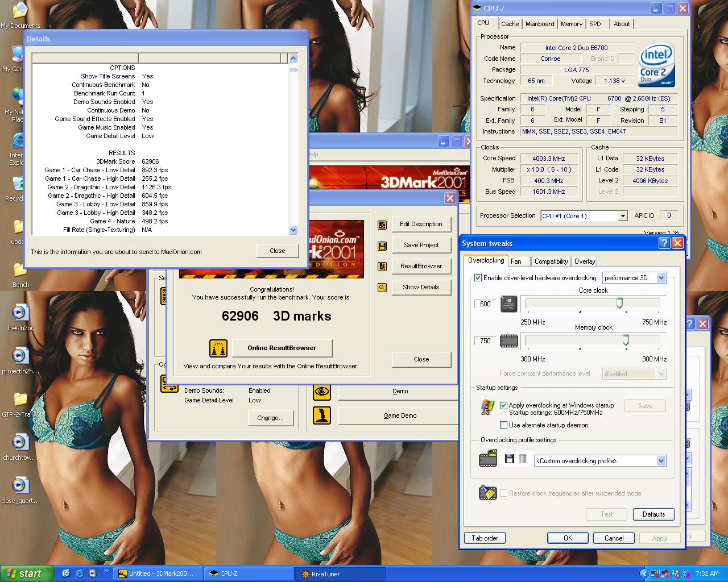Uncheck Apply overclocking at Windows startup
This screenshot has width=728, height=582.
503,406
